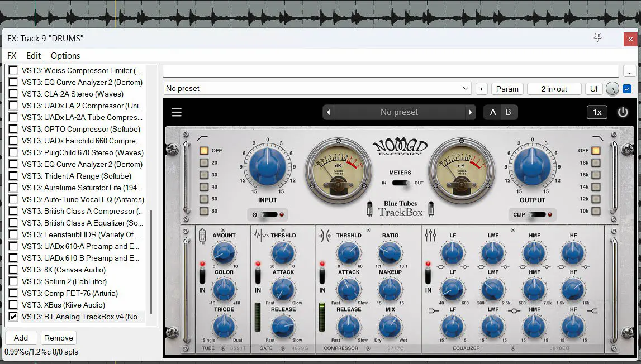Open the Edit menu

tap(34, 56)
